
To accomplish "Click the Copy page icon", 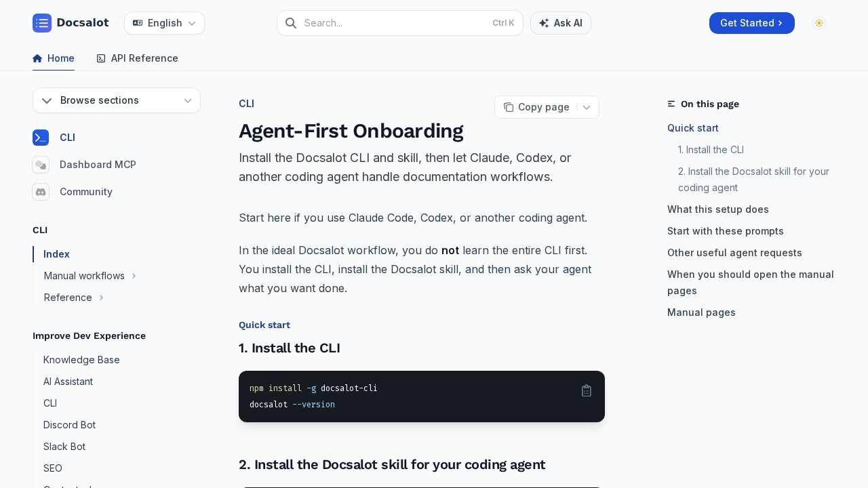I will click(x=509, y=107).
